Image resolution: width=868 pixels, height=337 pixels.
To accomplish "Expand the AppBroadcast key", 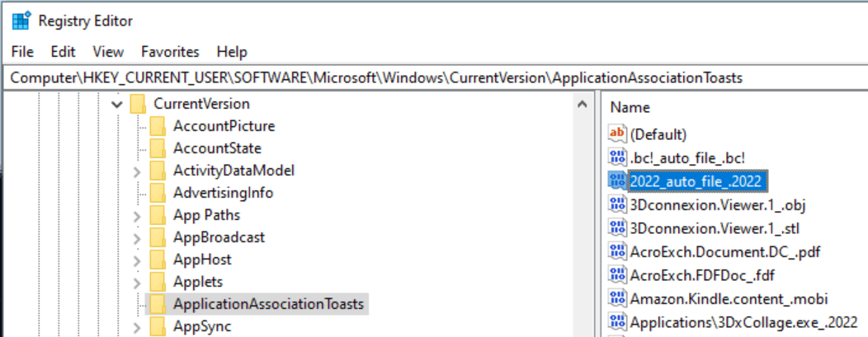I will (x=137, y=238).
